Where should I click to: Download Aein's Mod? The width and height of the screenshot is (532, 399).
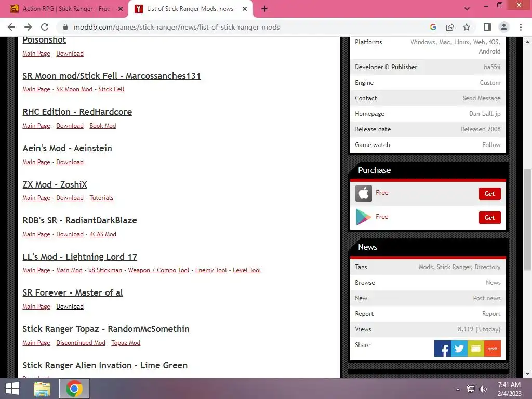70,162
